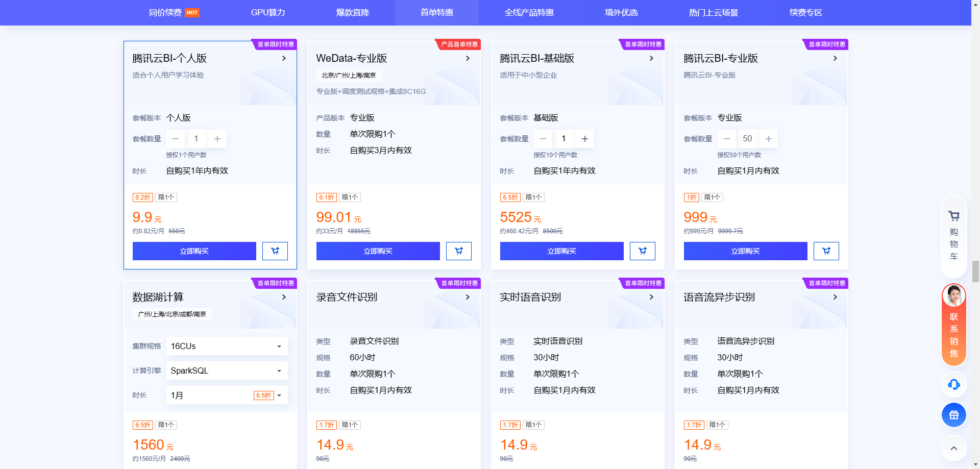Increase 腾讯云BI-个人版 package quantity
The height and width of the screenshot is (469, 980).
[217, 139]
